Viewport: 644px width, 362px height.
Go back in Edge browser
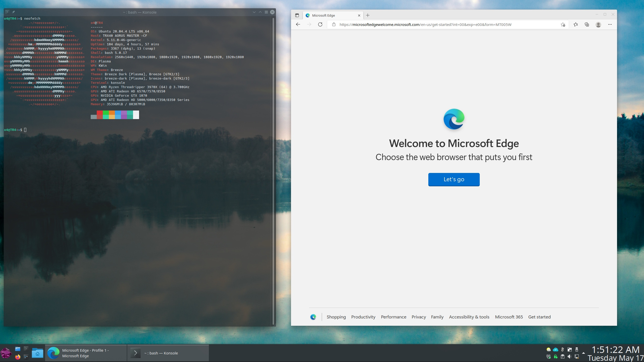(x=298, y=24)
